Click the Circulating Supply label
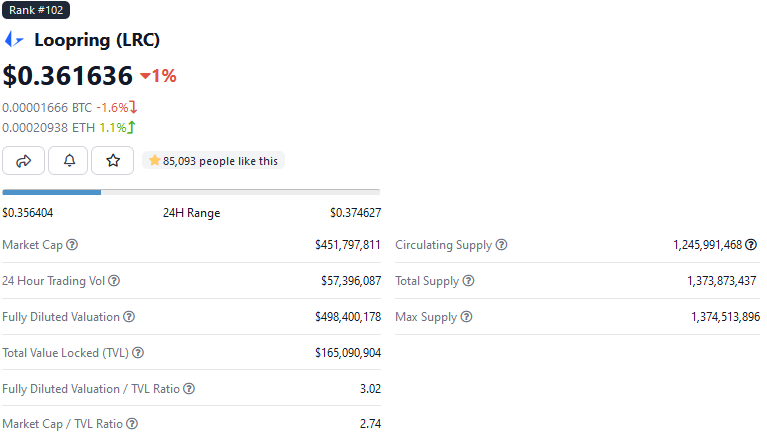 click(444, 245)
